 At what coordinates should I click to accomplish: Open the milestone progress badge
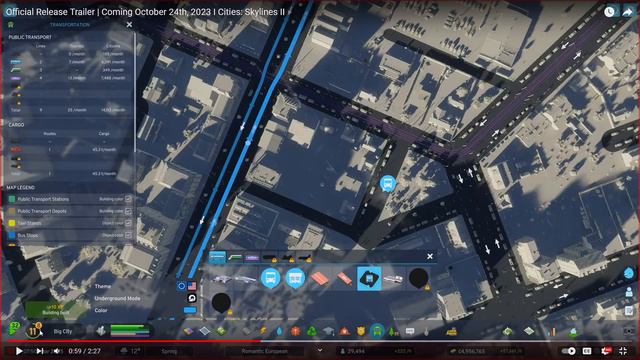tap(33, 331)
